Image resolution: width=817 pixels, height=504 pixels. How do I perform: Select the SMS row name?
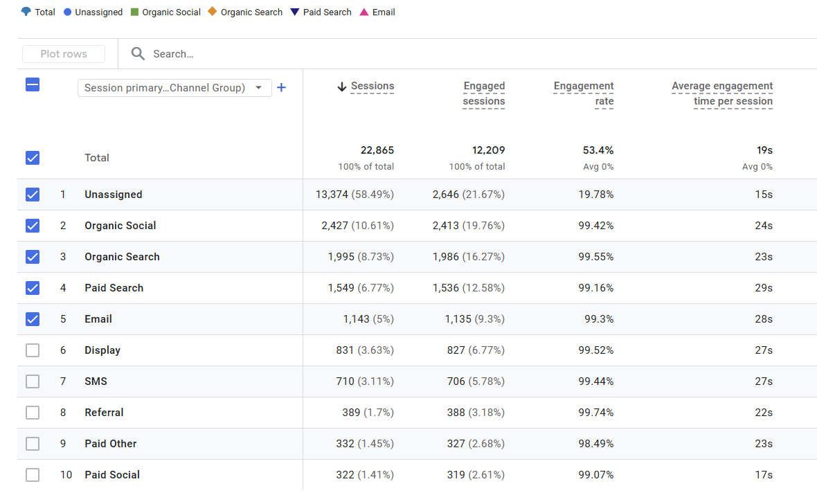click(96, 381)
